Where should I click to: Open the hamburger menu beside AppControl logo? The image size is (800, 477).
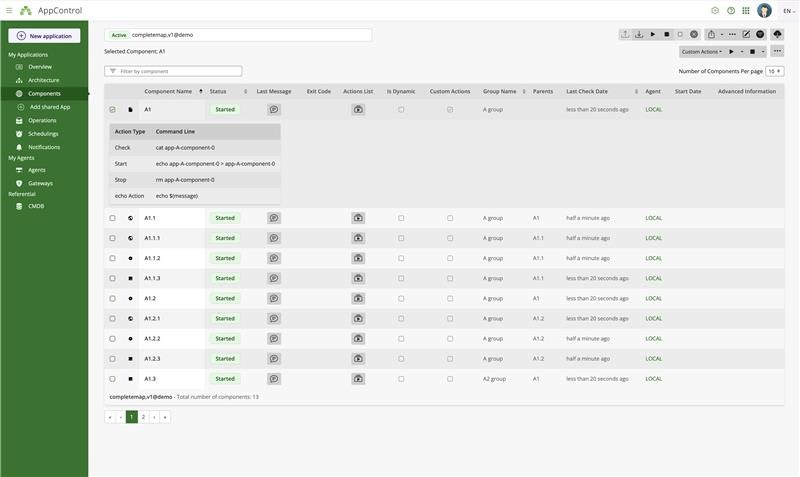9,10
